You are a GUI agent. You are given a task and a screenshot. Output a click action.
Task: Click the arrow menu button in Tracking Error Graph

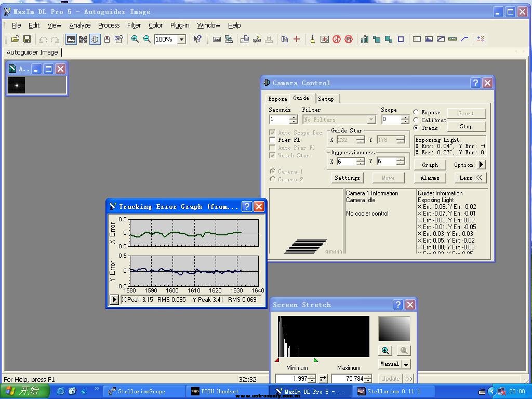click(x=114, y=300)
